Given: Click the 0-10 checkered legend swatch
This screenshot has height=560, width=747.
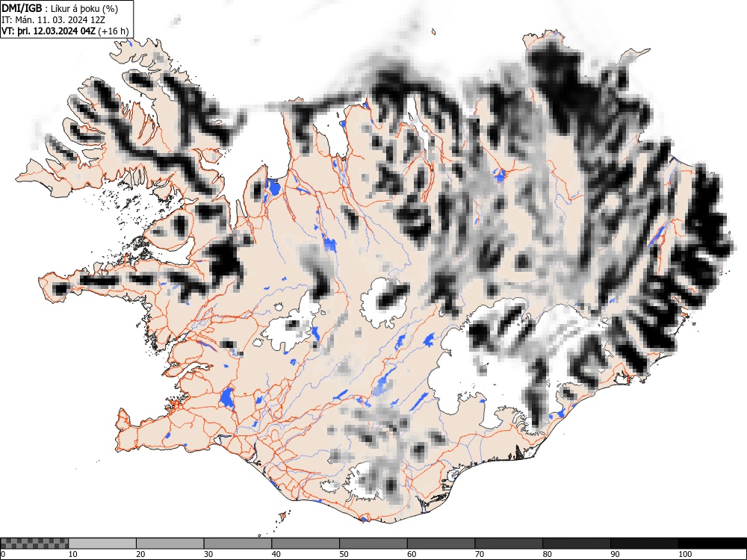Looking at the screenshot, I should tap(34, 544).
